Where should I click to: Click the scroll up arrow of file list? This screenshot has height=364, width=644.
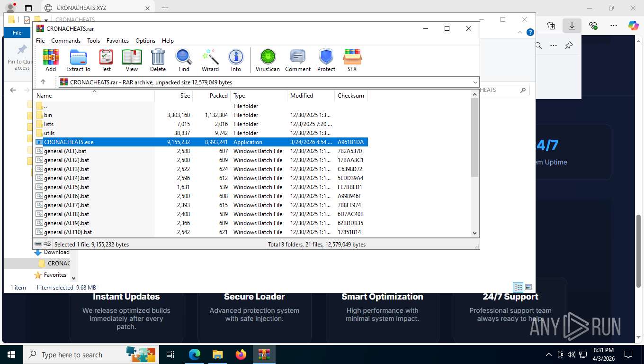[x=475, y=94]
